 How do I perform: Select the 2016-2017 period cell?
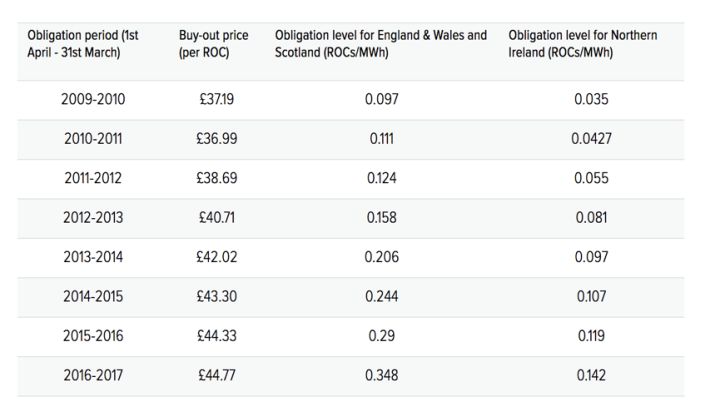(93, 376)
